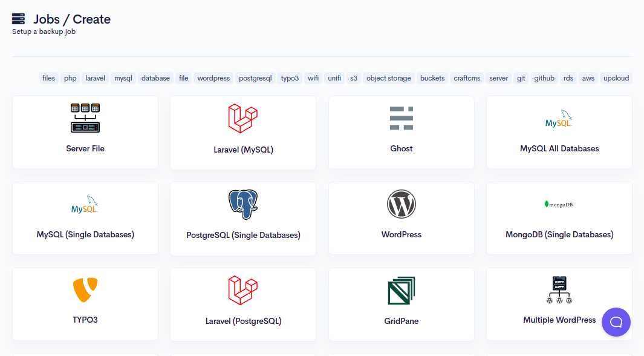
Task: Filter by the typo3 tag
Action: 290,78
